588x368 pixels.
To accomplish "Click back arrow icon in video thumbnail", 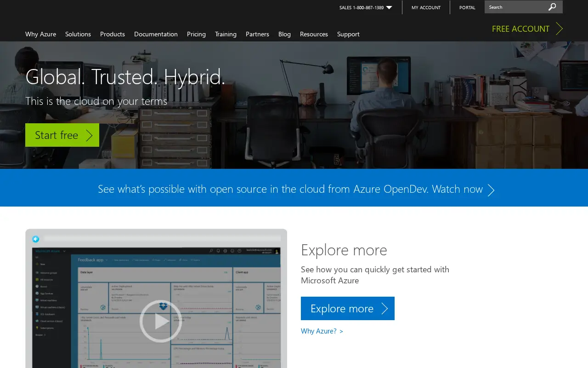I will [x=35, y=239].
